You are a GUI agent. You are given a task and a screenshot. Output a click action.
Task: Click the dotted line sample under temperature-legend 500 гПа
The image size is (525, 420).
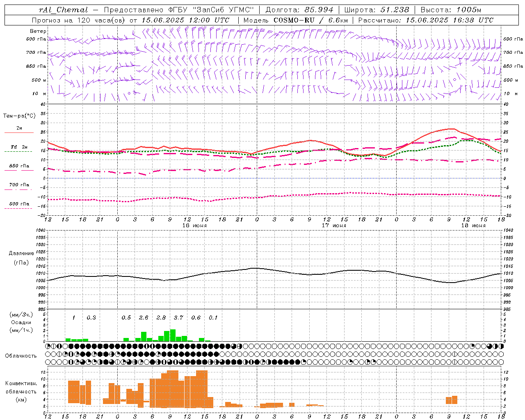point(18,209)
